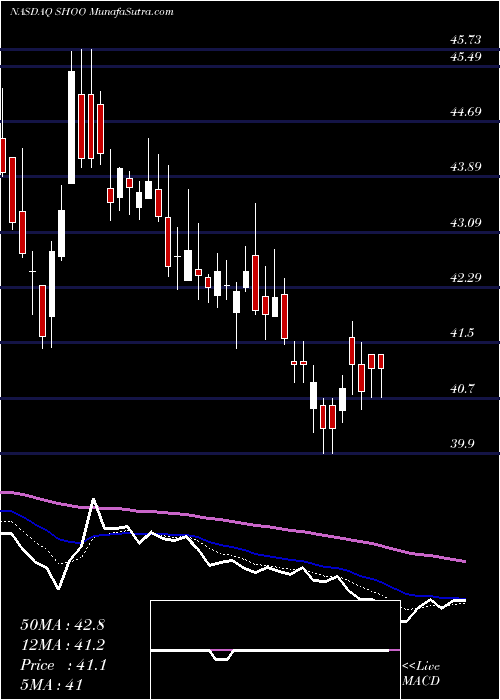
Task: Click the 42.29 price label
Action: [466, 278]
